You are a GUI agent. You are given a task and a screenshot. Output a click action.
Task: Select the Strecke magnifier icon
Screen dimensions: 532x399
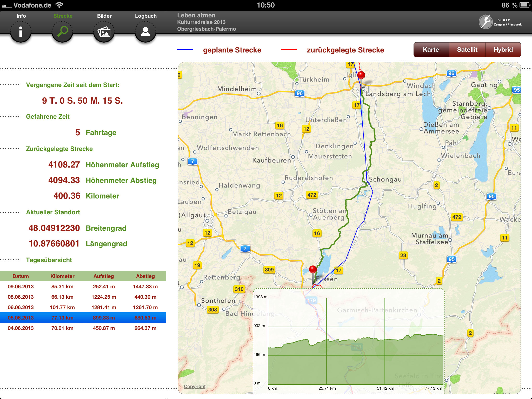(62, 32)
